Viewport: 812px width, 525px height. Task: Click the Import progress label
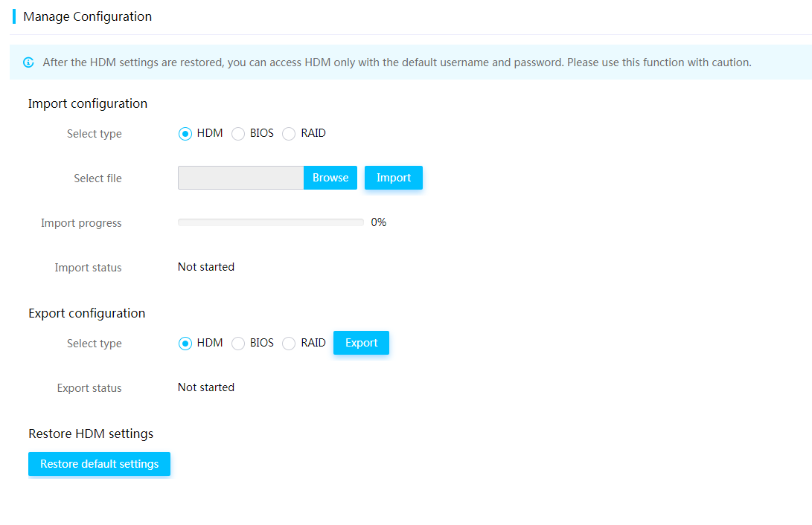pyautogui.click(x=81, y=223)
